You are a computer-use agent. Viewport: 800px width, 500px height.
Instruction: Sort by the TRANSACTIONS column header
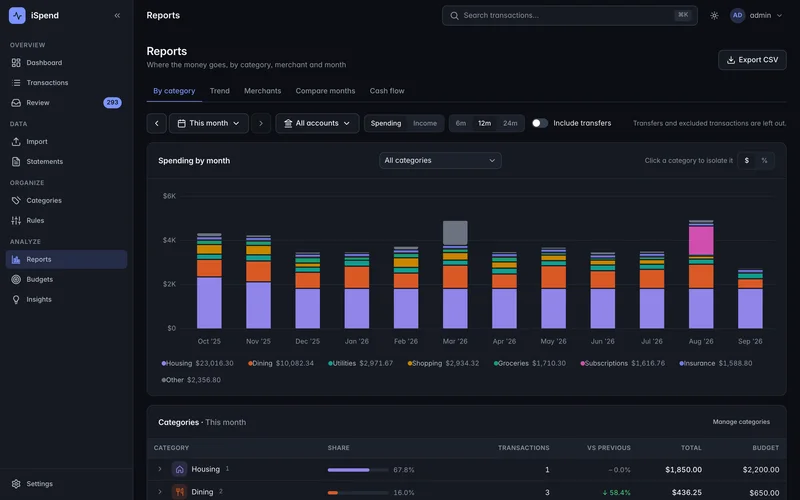[x=523, y=447]
